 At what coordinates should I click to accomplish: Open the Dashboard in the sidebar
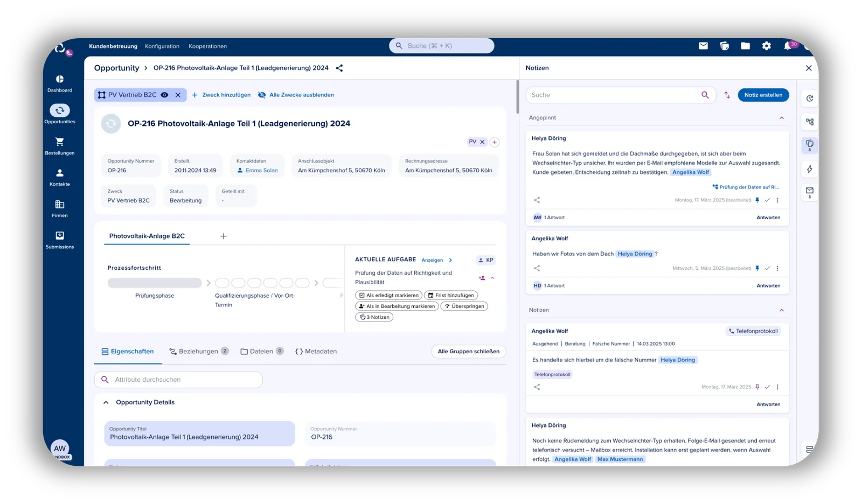click(60, 83)
